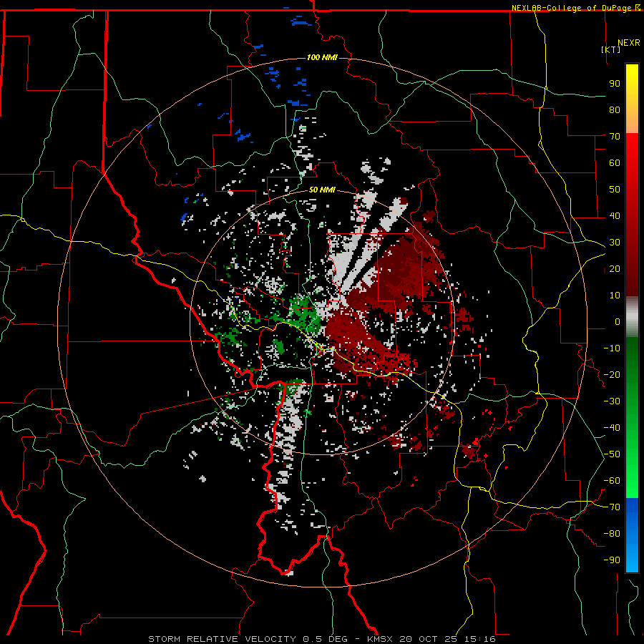Click the NEXLAB-College of DuPage credit text

(572, 8)
